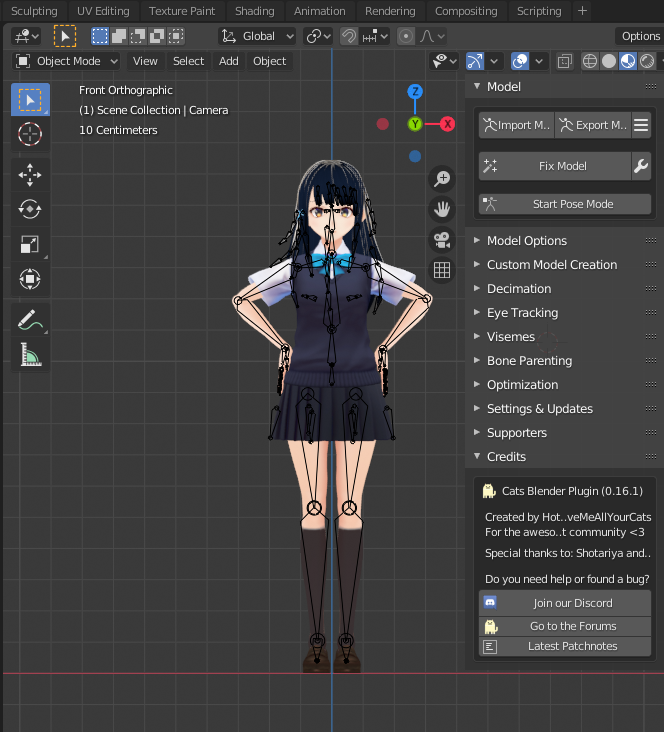Select the Annotate pencil tool
The height and width of the screenshot is (732, 664).
pyautogui.click(x=30, y=320)
